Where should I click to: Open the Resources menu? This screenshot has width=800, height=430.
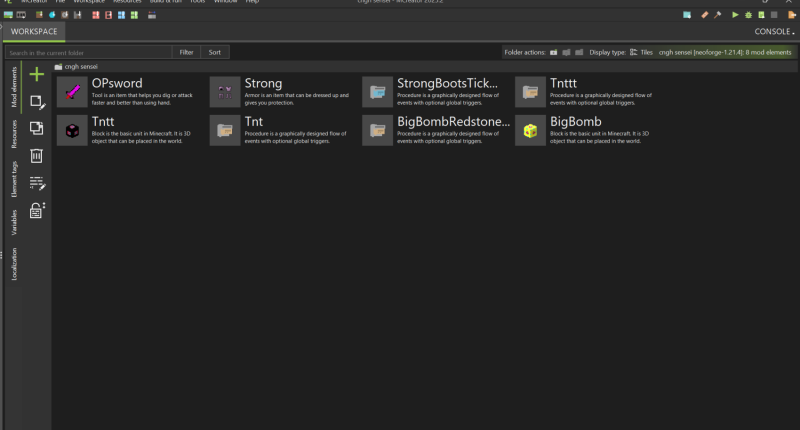pyautogui.click(x=127, y=2)
